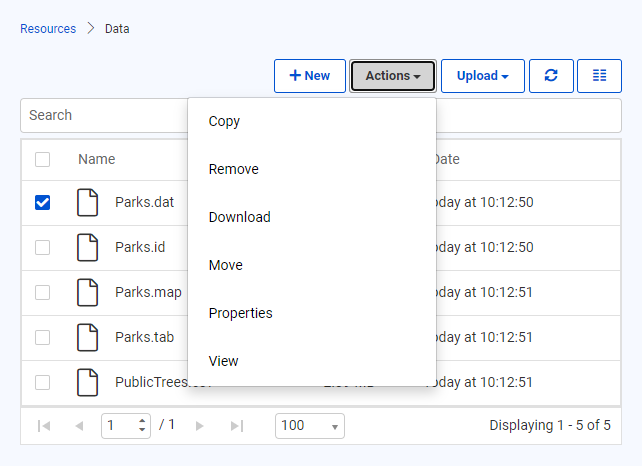Screen dimensions: 642x466
Task: Check the Parks.id row checkbox
Action: coord(42,247)
